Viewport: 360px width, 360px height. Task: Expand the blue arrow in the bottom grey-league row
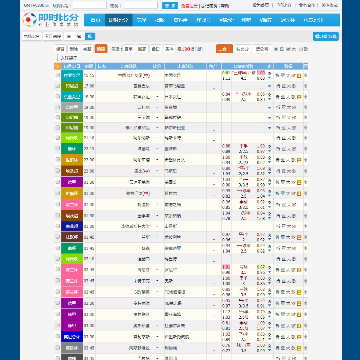click(x=269, y=350)
